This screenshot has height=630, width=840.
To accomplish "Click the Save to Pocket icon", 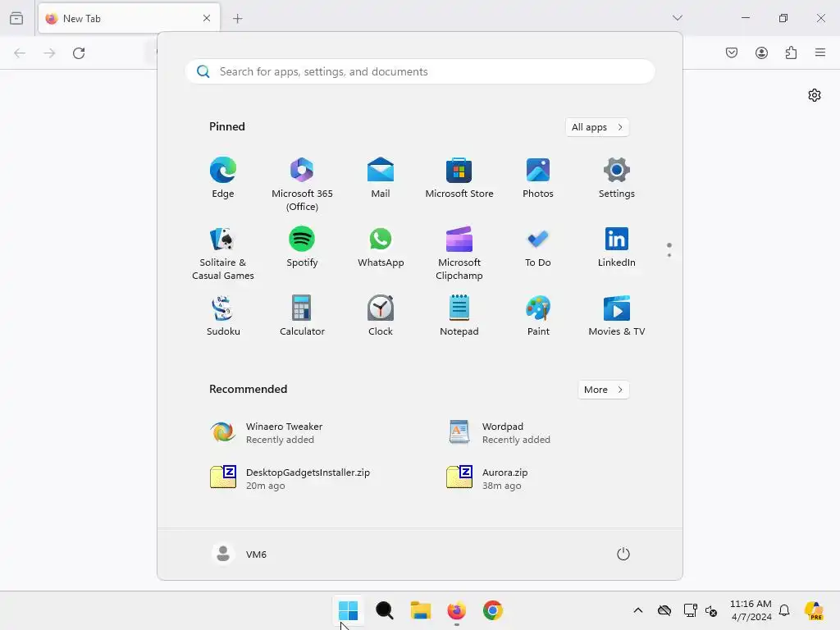I will [732, 52].
